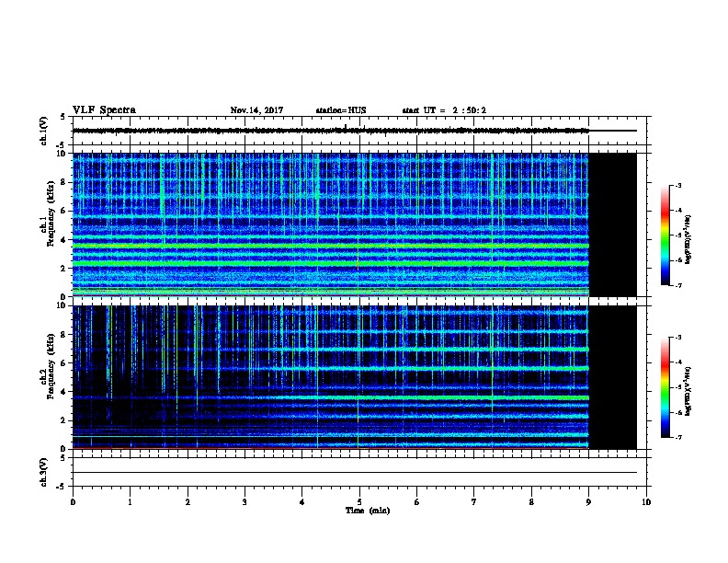Click the ch.1 'Frequency (kHz)' axis label

click(x=51, y=213)
